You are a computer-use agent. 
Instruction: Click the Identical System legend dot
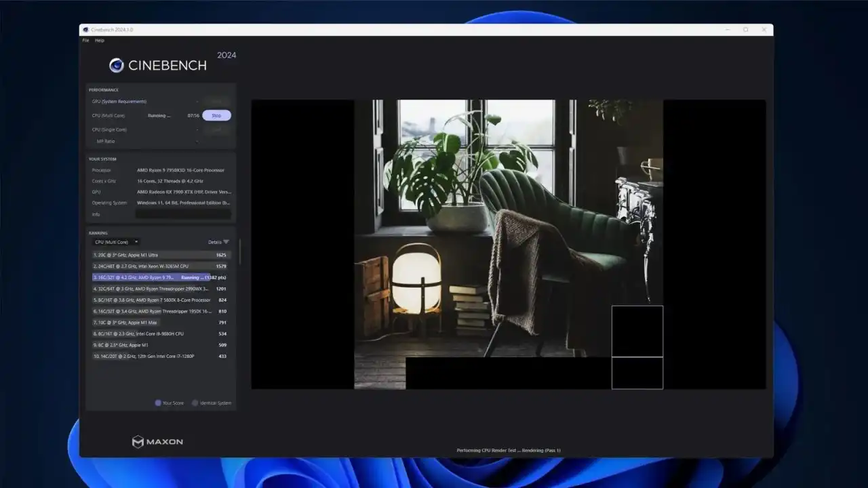[195, 403]
